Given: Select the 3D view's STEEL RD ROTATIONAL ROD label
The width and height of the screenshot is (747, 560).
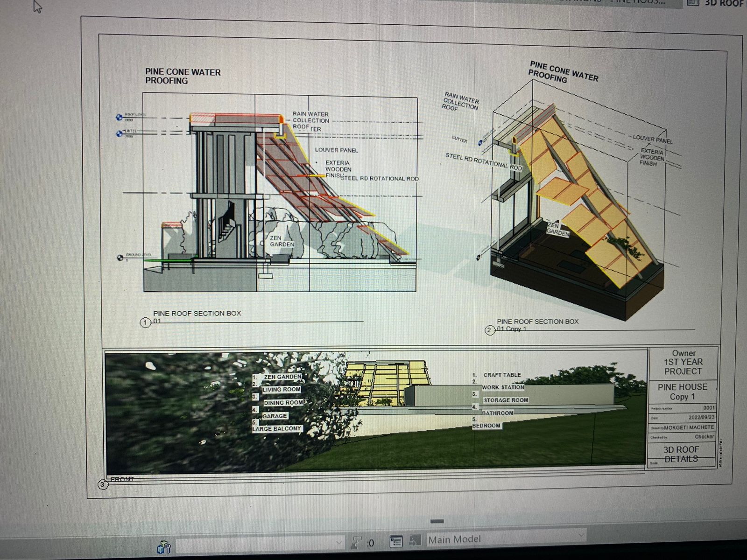Looking at the screenshot, I should pyautogui.click(x=484, y=161).
